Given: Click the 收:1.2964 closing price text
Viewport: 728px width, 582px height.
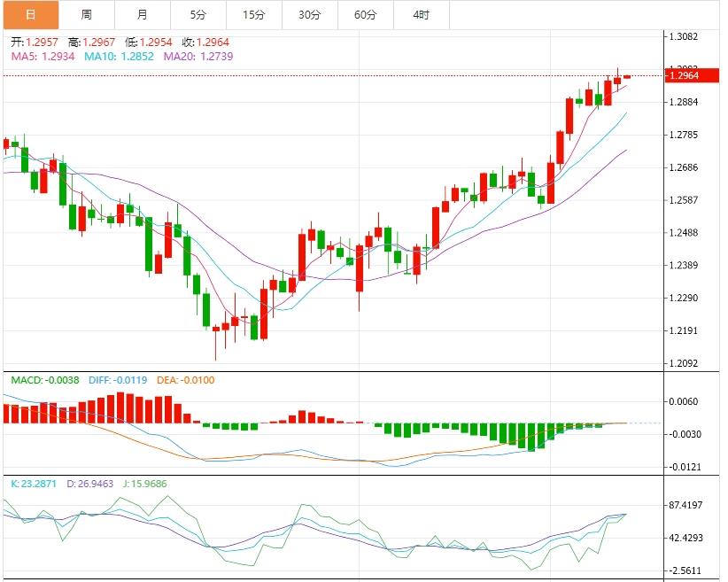Looking at the screenshot, I should click(x=210, y=42).
